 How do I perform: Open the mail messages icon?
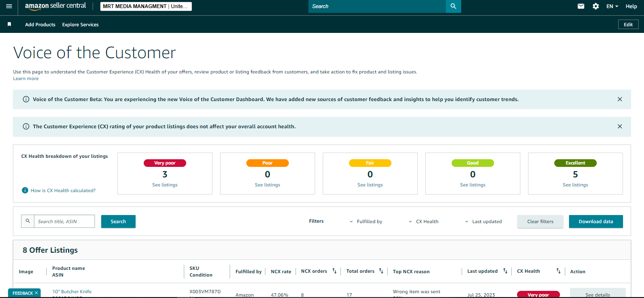tap(581, 6)
